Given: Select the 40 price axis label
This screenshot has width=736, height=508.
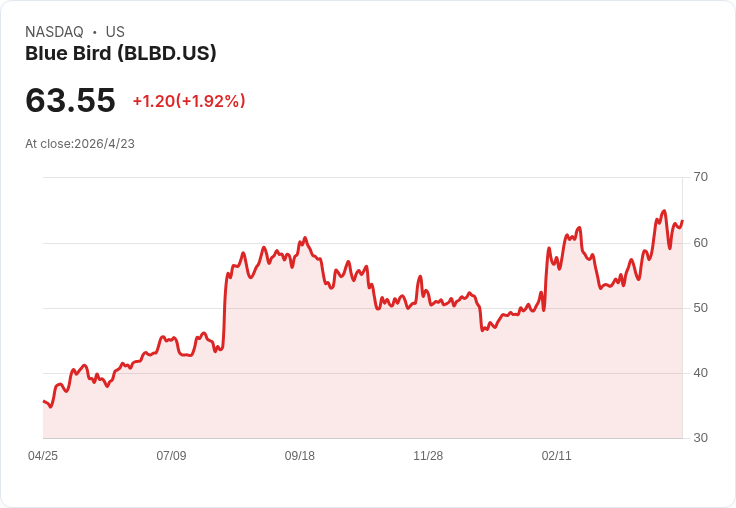Looking at the screenshot, I should pyautogui.click(x=700, y=373).
